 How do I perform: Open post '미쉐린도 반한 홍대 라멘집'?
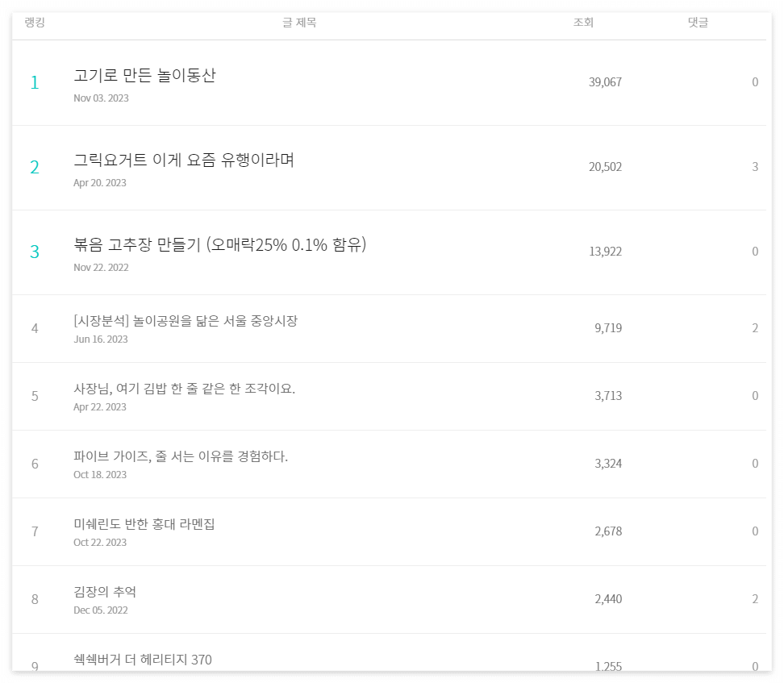point(144,524)
